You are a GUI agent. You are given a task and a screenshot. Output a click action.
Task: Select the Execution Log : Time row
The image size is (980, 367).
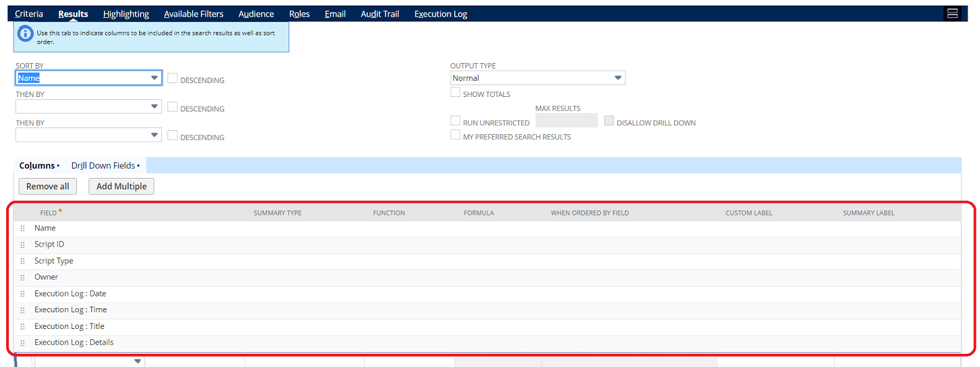(487, 310)
